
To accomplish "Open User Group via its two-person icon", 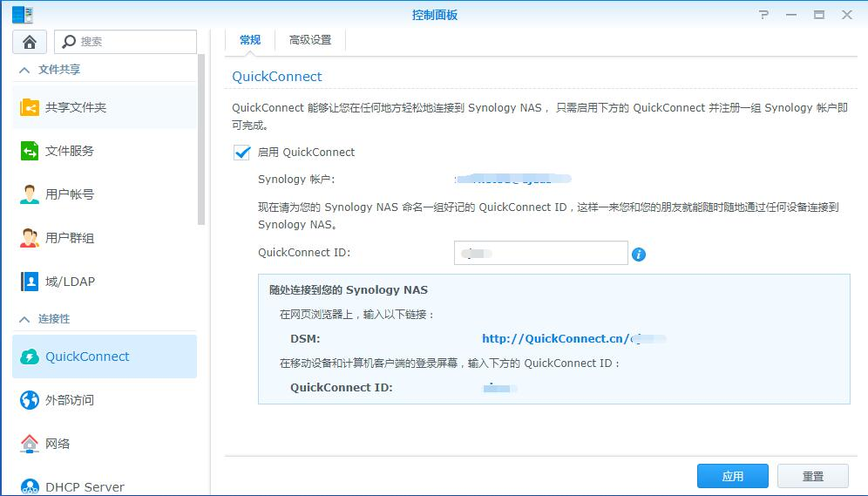I will (30, 238).
